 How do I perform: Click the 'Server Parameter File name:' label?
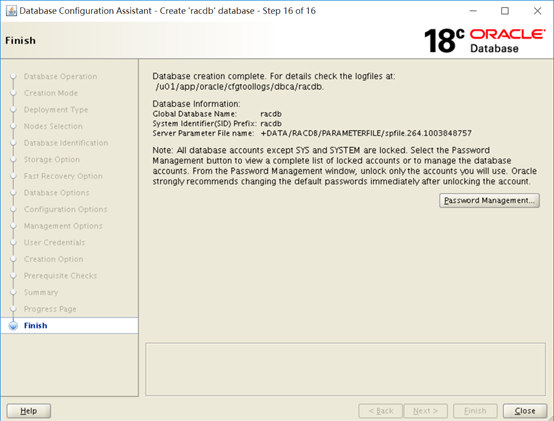(203, 133)
